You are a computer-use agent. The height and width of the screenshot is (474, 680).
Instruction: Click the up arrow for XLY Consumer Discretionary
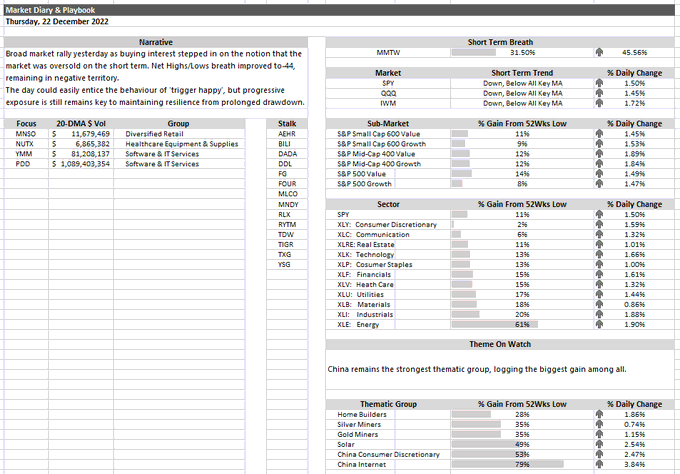click(x=599, y=224)
